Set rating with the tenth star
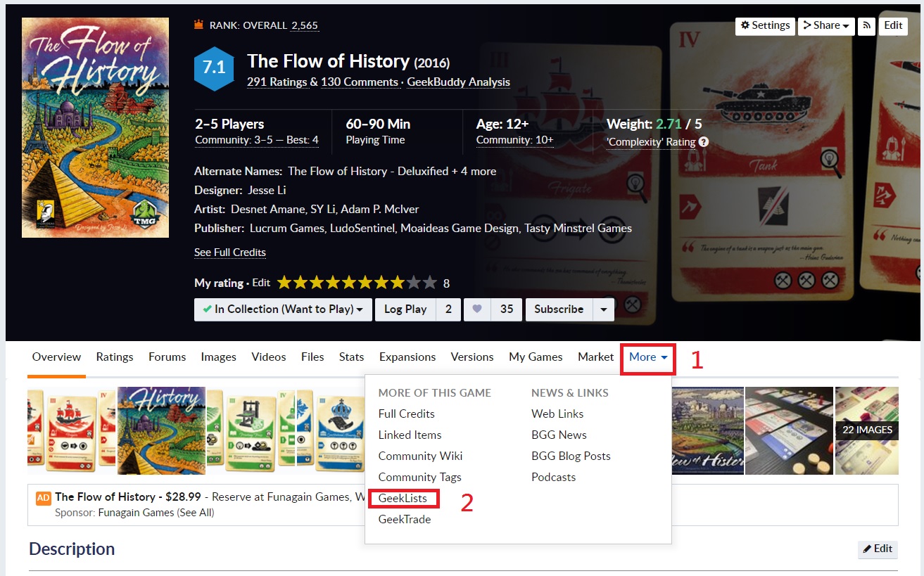The height and width of the screenshot is (576, 924). (431, 283)
